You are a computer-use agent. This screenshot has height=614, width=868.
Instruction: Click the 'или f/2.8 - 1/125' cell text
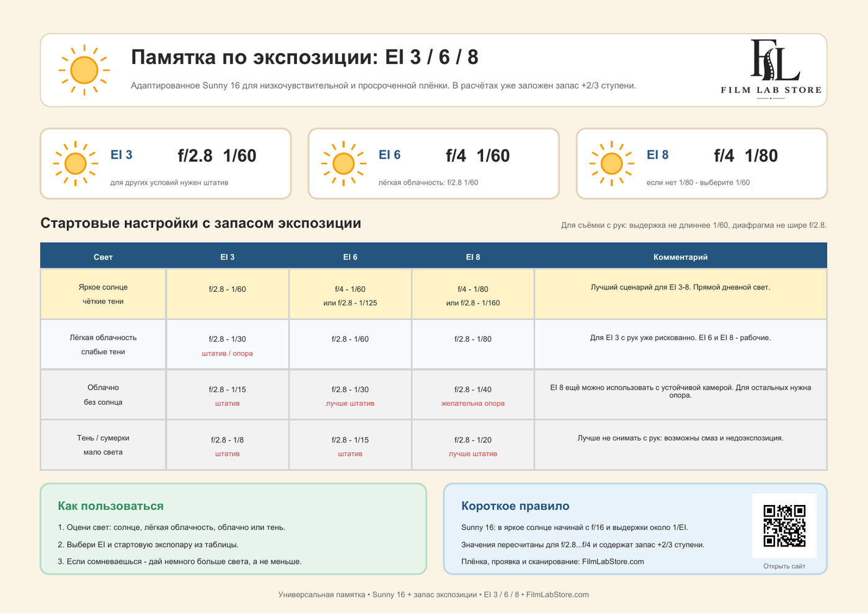tap(350, 303)
